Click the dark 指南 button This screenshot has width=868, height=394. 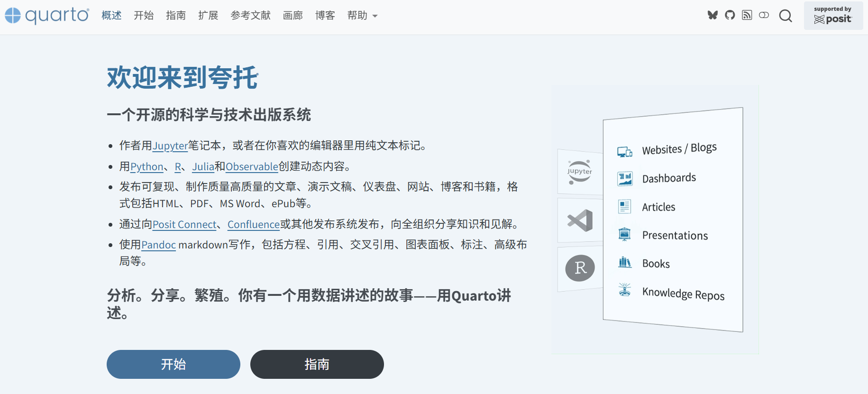pos(317,364)
